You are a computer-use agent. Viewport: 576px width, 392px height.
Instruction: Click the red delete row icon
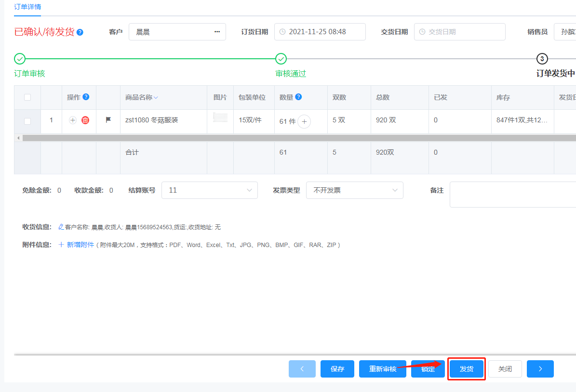[85, 120]
